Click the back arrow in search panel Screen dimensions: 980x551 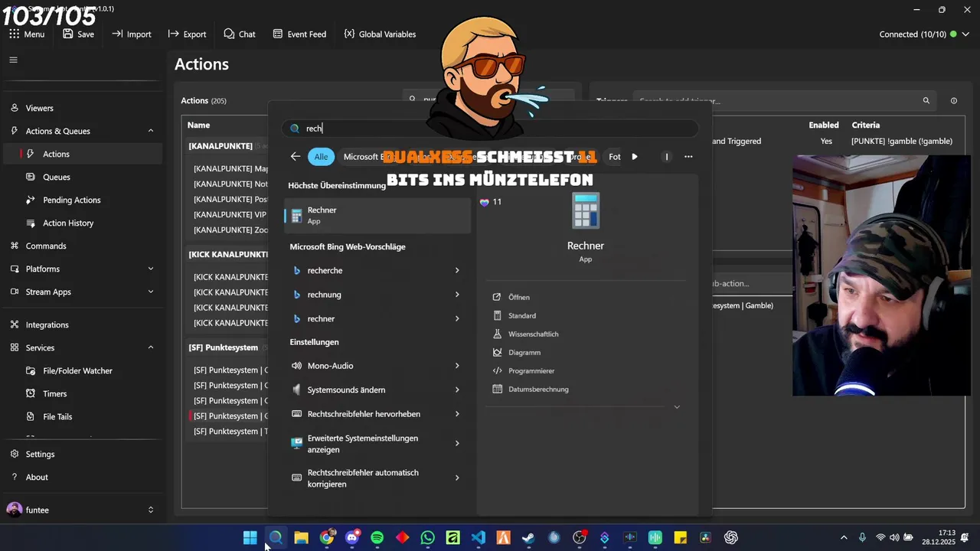point(296,156)
